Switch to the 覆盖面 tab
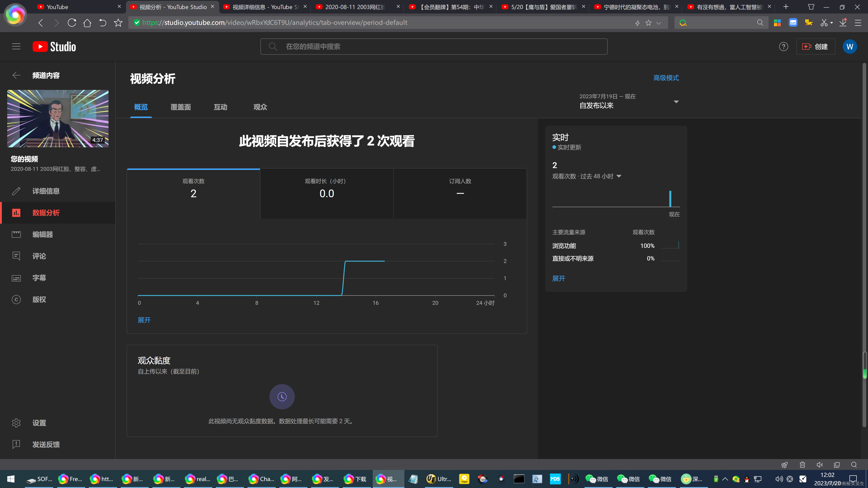868x488 pixels. [181, 107]
